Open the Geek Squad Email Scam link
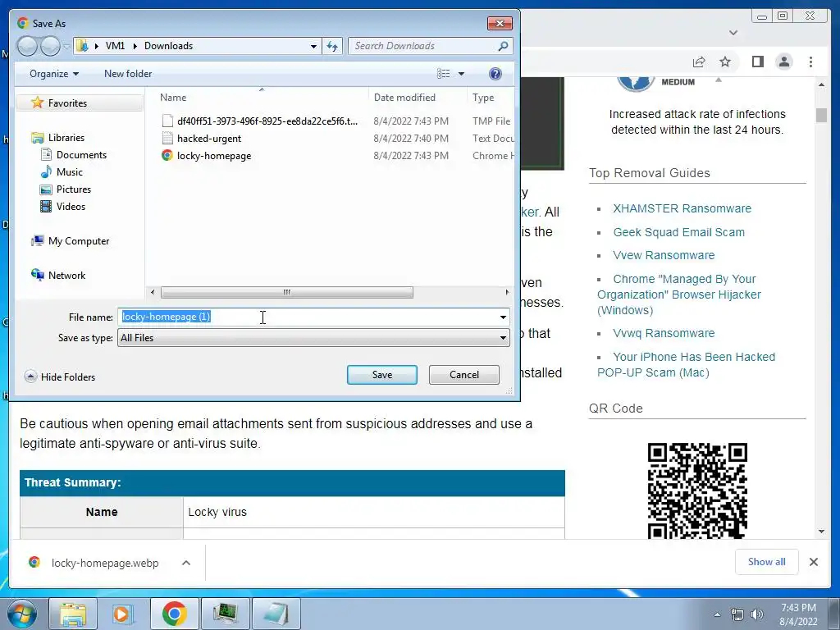Image resolution: width=840 pixels, height=630 pixels. (678, 232)
